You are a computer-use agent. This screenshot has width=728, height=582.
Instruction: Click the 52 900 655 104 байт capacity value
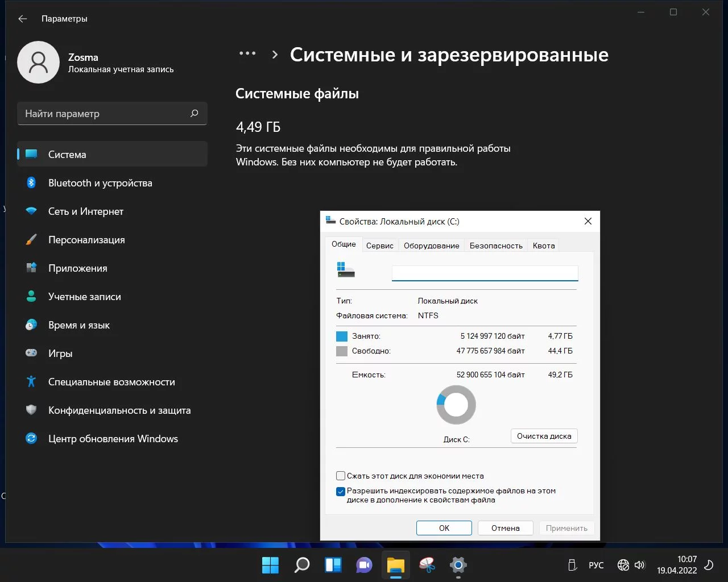pyautogui.click(x=491, y=375)
